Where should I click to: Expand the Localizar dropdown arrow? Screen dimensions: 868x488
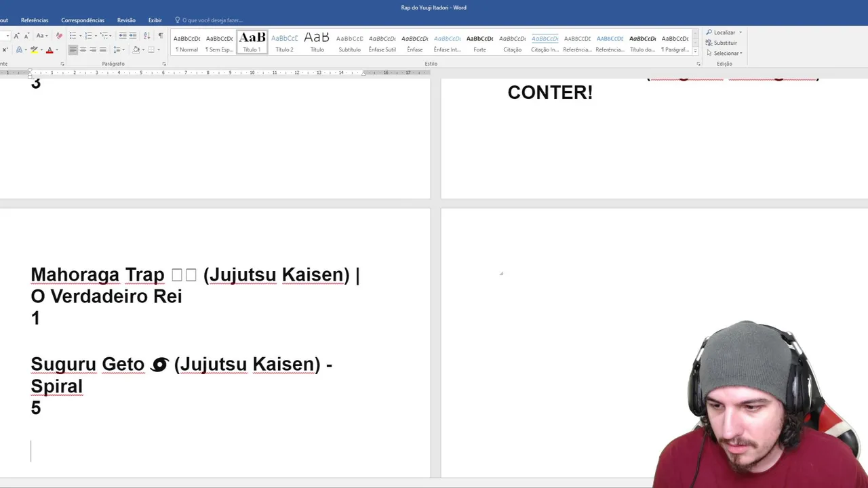741,33
